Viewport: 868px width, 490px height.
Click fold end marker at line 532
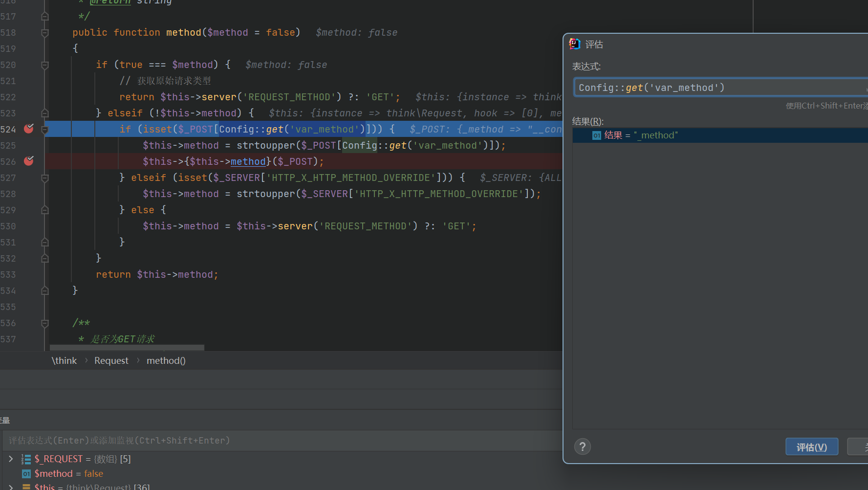pyautogui.click(x=45, y=259)
